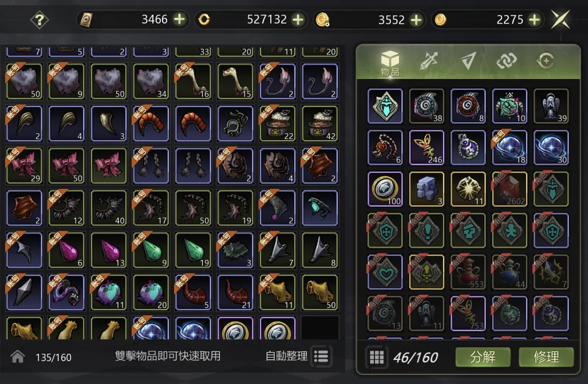The height and width of the screenshot is (384, 588).
Task: Select the 物品 items tab
Action: [390, 63]
